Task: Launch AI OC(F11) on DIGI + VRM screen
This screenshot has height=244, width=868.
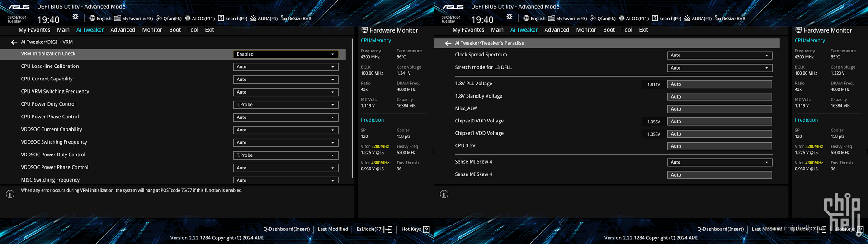Action: click(200, 19)
